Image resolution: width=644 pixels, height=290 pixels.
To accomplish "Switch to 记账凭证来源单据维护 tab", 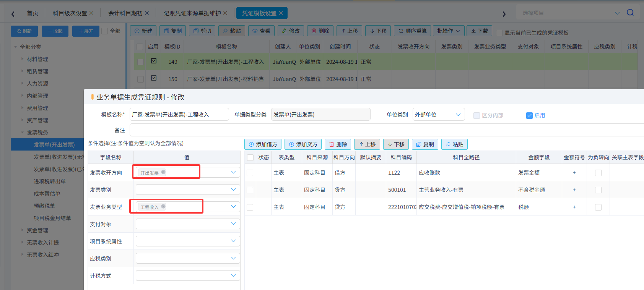I will pos(192,13).
